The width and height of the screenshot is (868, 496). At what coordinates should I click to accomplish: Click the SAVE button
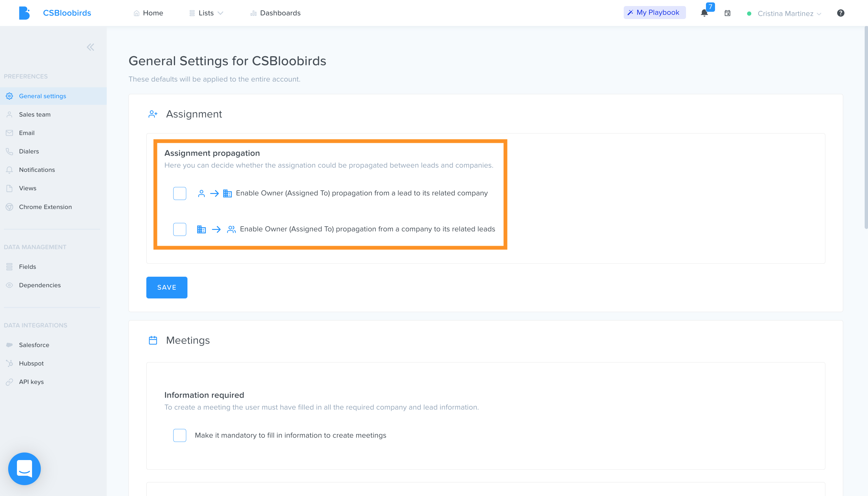(167, 288)
